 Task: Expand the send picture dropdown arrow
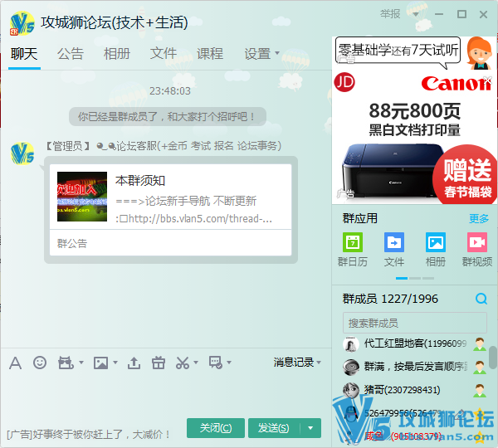pos(115,363)
